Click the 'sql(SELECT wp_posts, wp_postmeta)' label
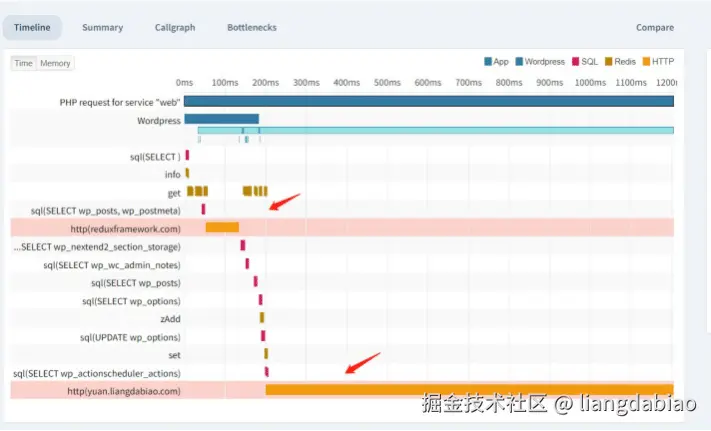 coord(106,211)
